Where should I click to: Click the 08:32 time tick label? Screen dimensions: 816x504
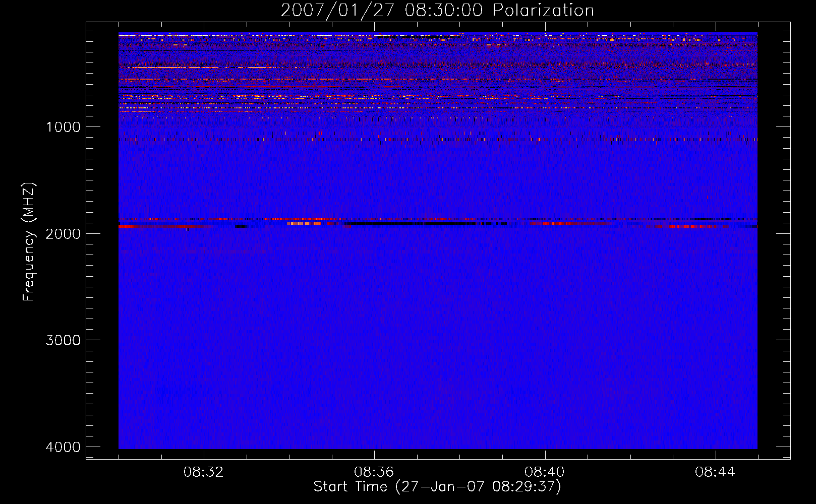coord(204,472)
